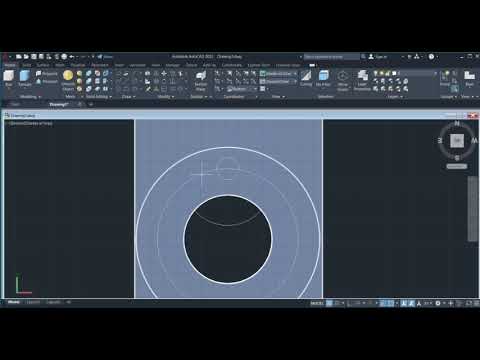Toggle MODEL space button in status bar

point(317,303)
